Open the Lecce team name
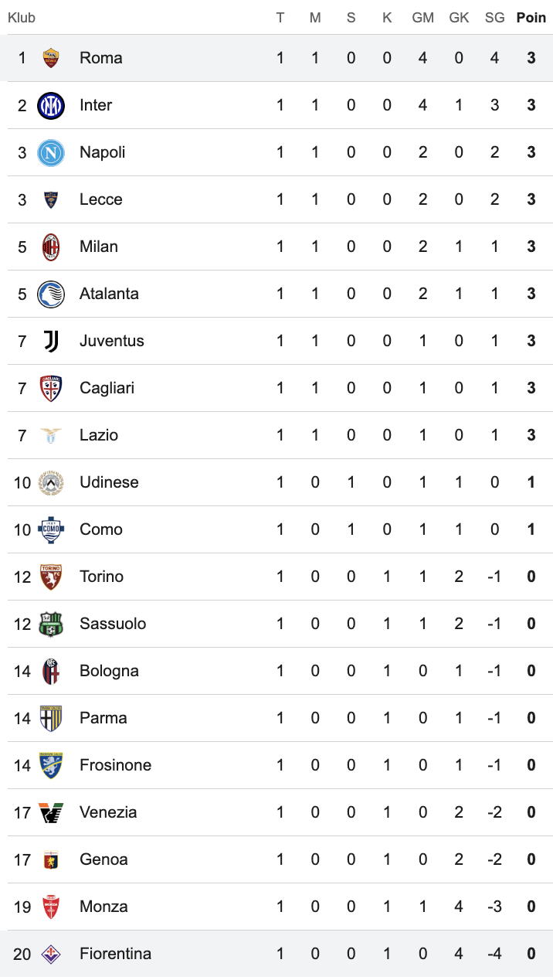Screen dimensions: 553x980 (x=101, y=199)
